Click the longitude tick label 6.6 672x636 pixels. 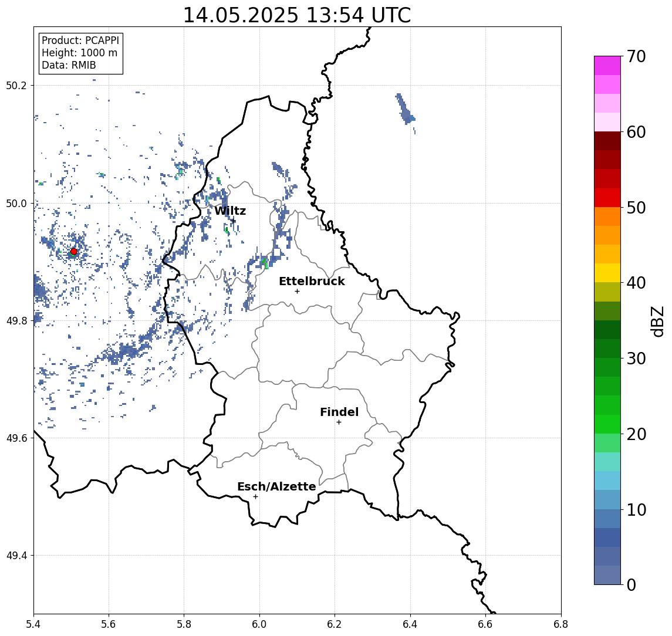485,624
